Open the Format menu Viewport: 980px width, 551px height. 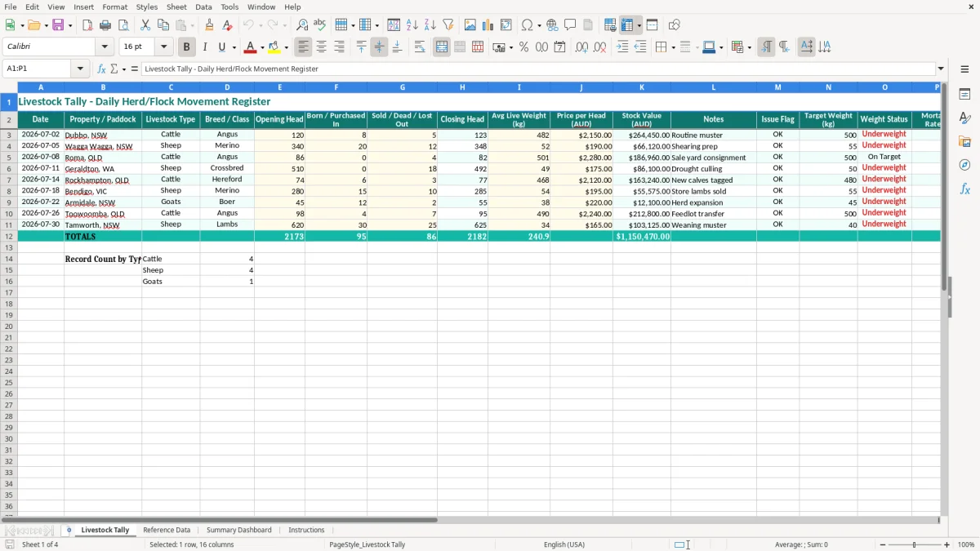114,7
